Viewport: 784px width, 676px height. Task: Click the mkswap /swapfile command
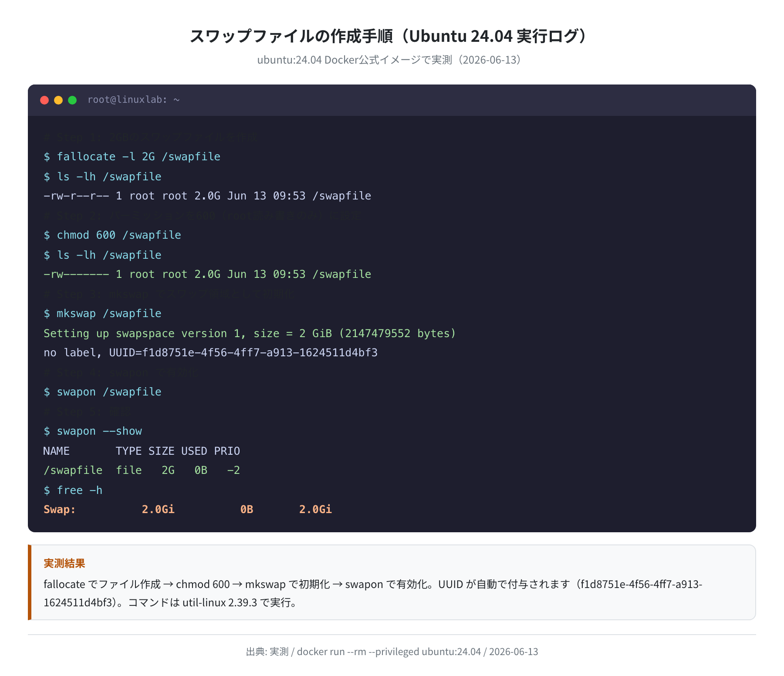pos(102,314)
